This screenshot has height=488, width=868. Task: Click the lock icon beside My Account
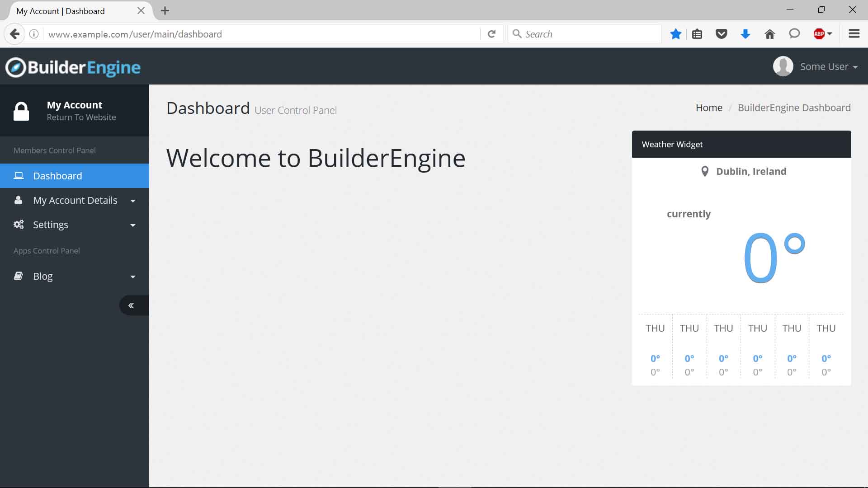[x=21, y=111]
